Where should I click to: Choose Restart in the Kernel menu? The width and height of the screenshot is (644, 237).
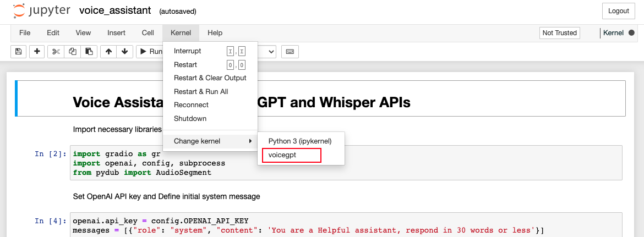pyautogui.click(x=210, y=65)
